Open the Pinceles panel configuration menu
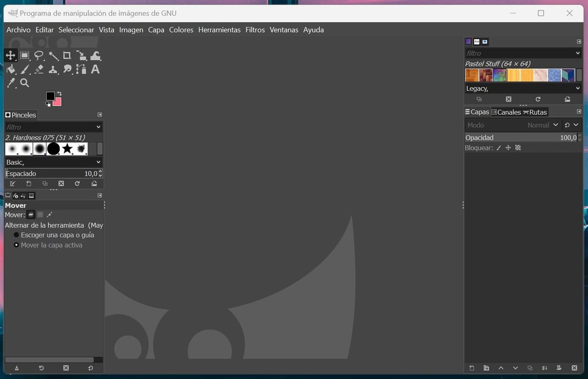This screenshot has height=379, width=588. pos(99,115)
